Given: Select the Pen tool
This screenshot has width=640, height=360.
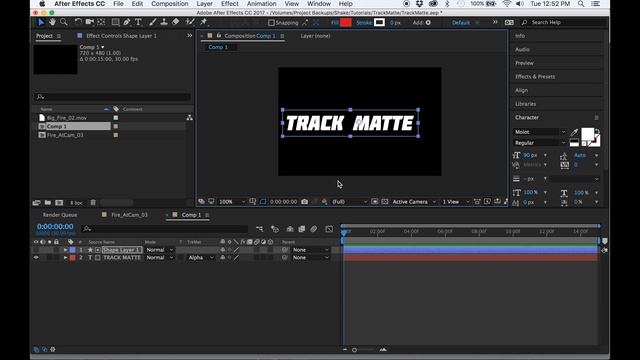Looking at the screenshot, I should point(127,22).
